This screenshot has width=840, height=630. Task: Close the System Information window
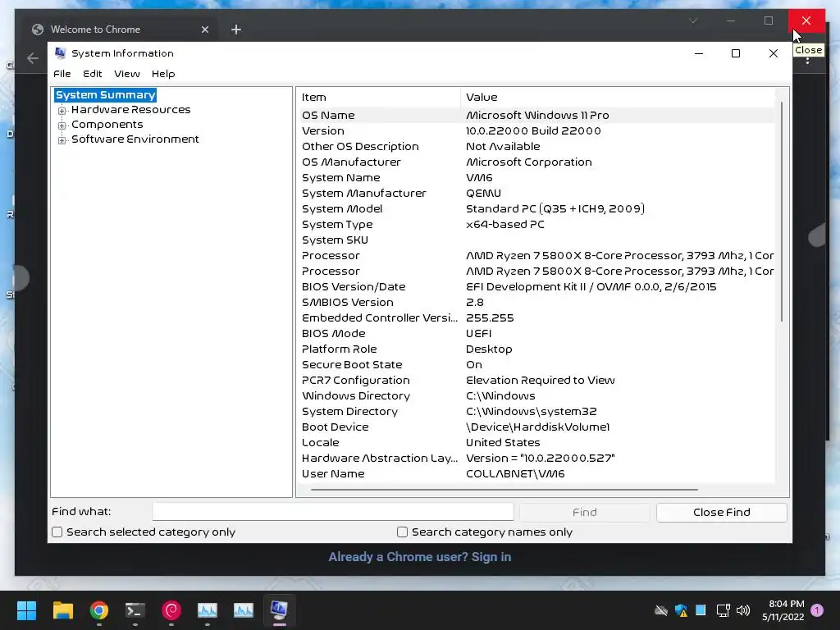tap(773, 53)
